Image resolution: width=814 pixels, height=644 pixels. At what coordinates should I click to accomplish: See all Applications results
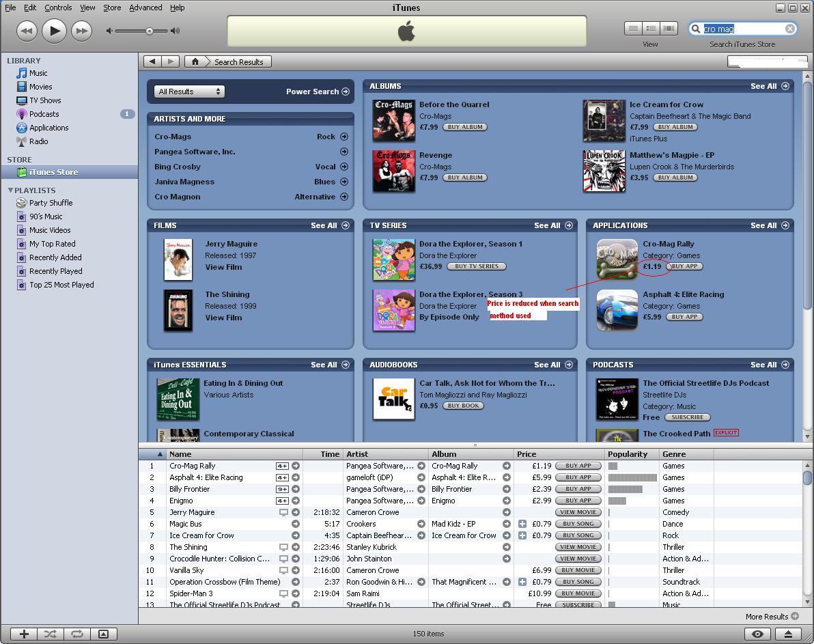point(770,225)
